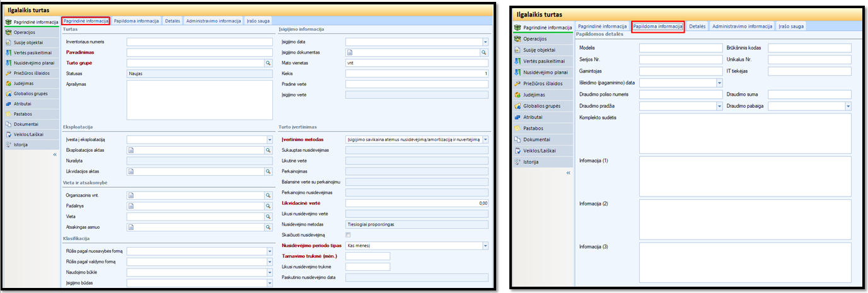The image size is (868, 293).
Task: Click search icon of Eksploatacijos aktas field
Action: [268, 150]
